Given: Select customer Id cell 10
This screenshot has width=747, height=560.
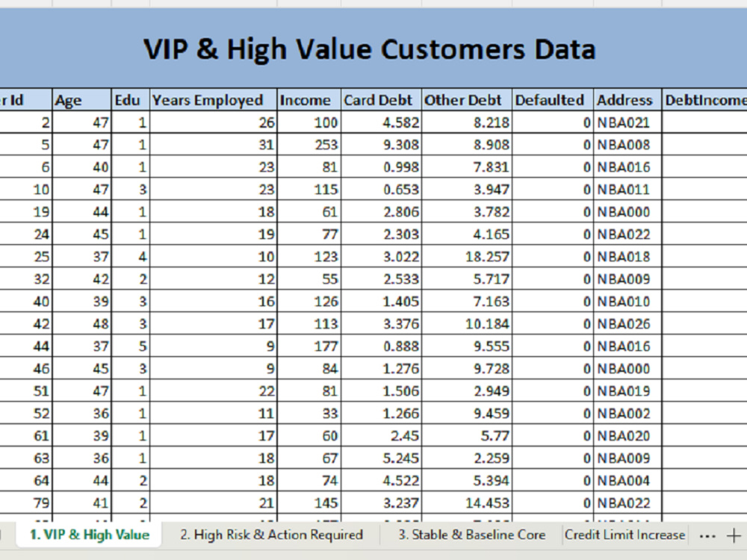Looking at the screenshot, I should [x=25, y=190].
